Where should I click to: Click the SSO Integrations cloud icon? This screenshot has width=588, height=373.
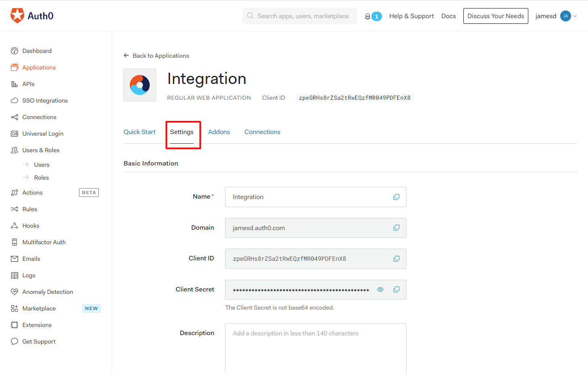(15, 101)
